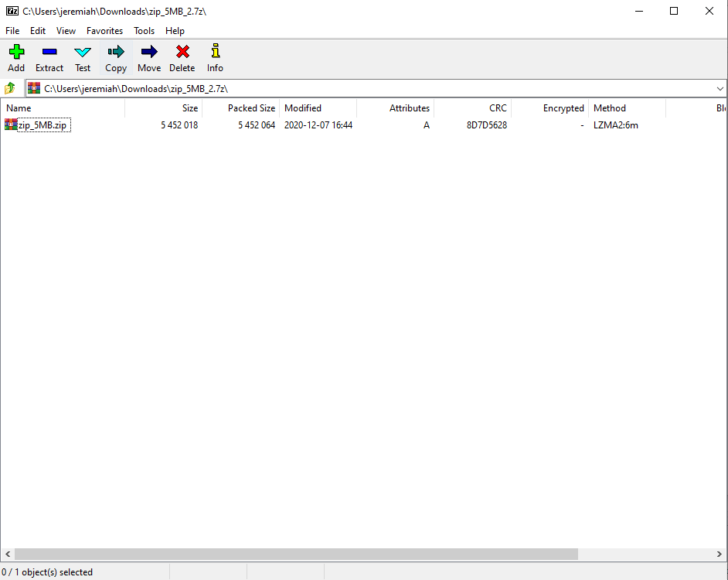728x580 pixels.
Task: Go up one folder level icon
Action: click(10, 88)
